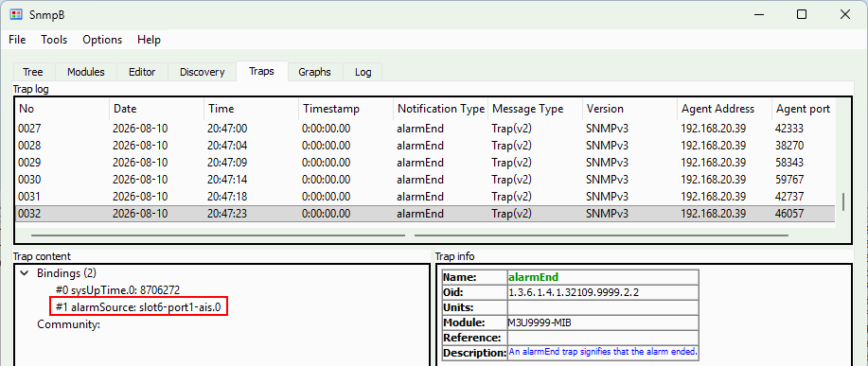The image size is (868, 366).
Task: Click the SnmpB application icon in title bar
Action: point(17,15)
